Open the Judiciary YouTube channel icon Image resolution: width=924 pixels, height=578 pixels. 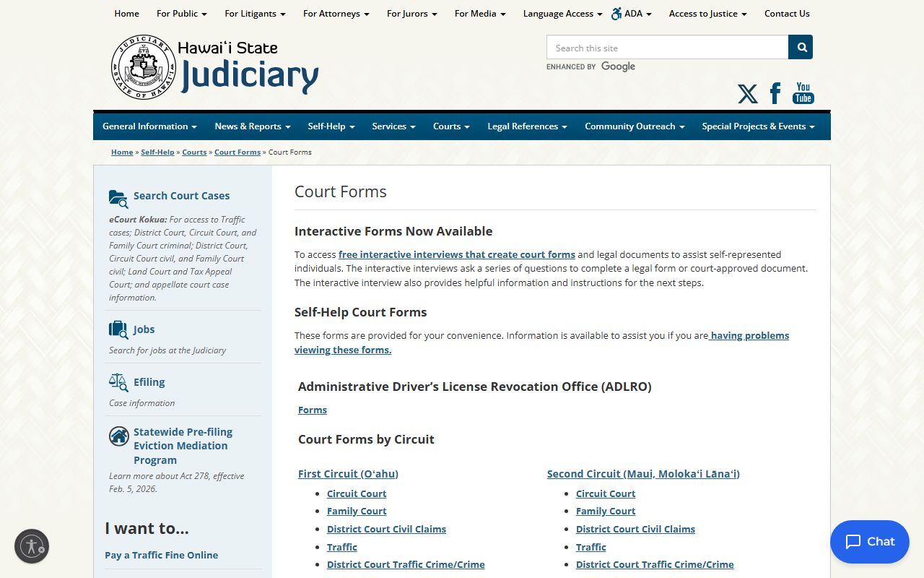803,93
